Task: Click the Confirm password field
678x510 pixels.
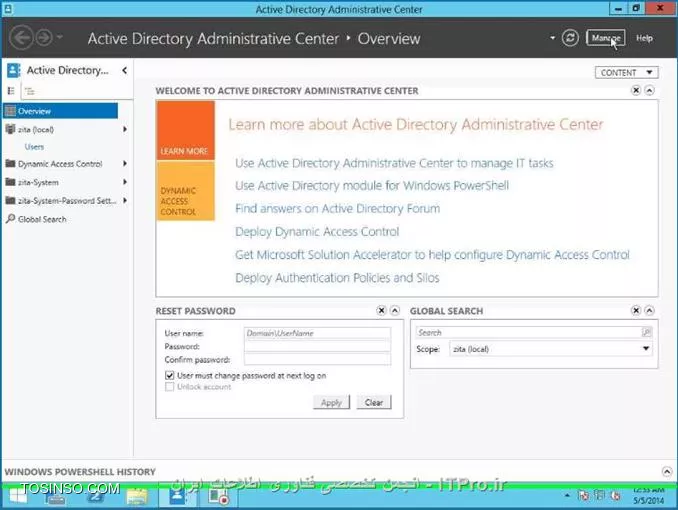Action: coord(317,359)
